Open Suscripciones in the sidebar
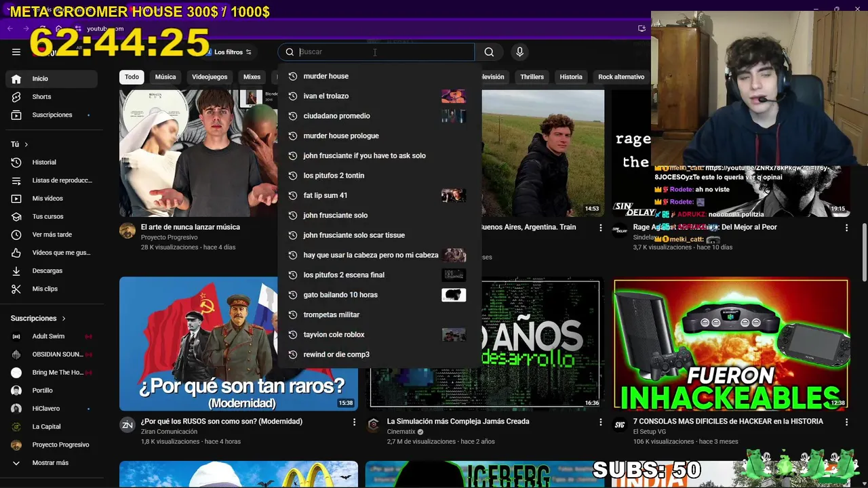Viewport: 868px width, 488px height. click(x=52, y=115)
